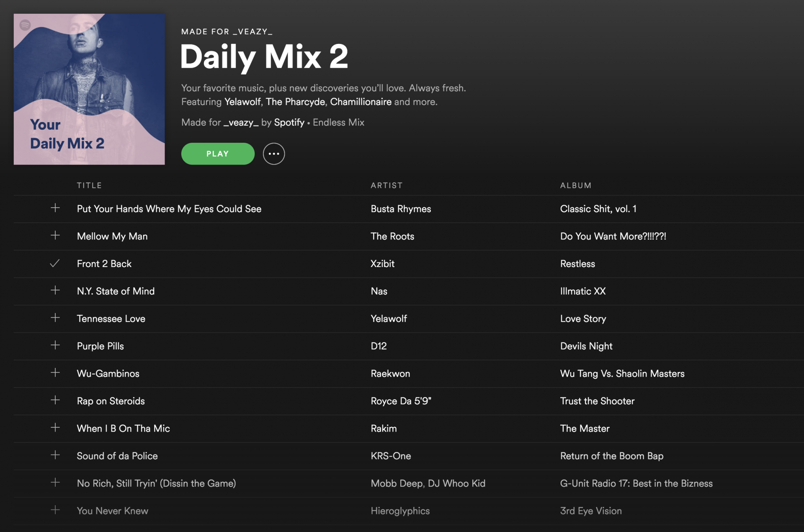Add Put Your Hands Where My Eyes Could See to library
This screenshot has width=804, height=532.
click(x=55, y=208)
